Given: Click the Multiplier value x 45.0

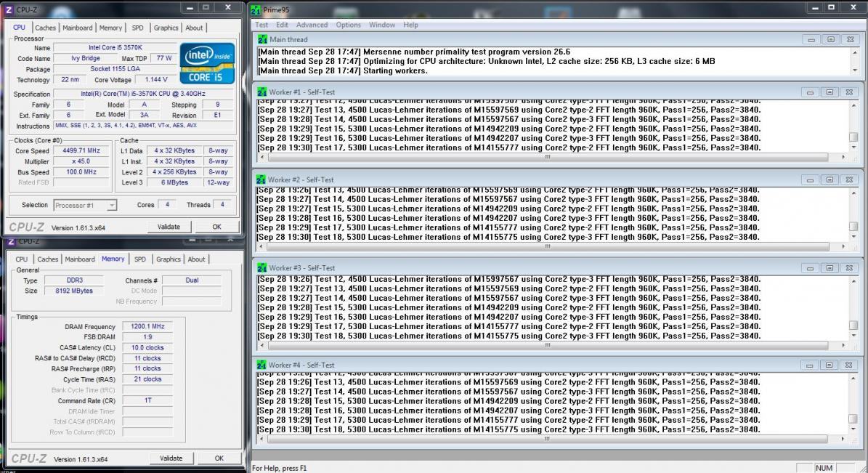Looking at the screenshot, I should tap(81, 161).
